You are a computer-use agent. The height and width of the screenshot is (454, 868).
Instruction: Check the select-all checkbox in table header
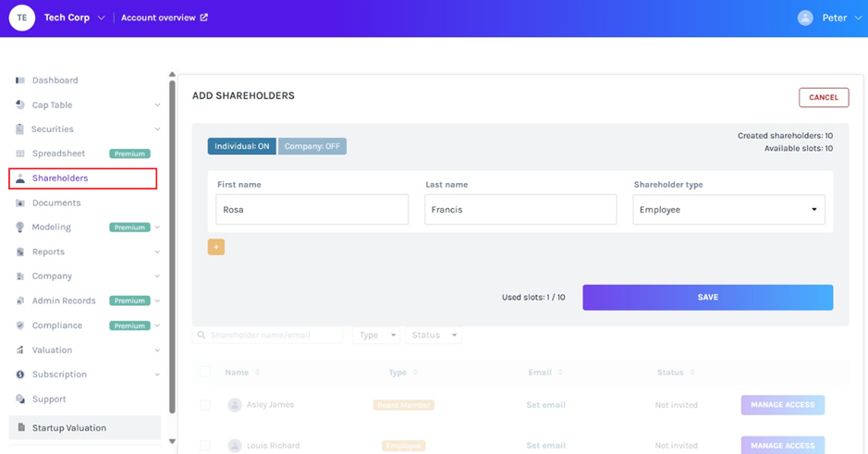205,372
